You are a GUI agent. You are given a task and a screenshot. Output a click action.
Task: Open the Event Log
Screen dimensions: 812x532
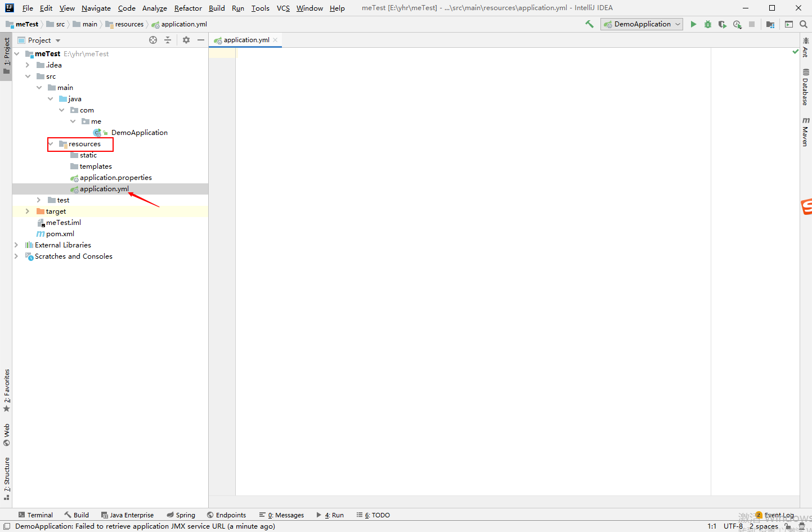click(x=775, y=515)
